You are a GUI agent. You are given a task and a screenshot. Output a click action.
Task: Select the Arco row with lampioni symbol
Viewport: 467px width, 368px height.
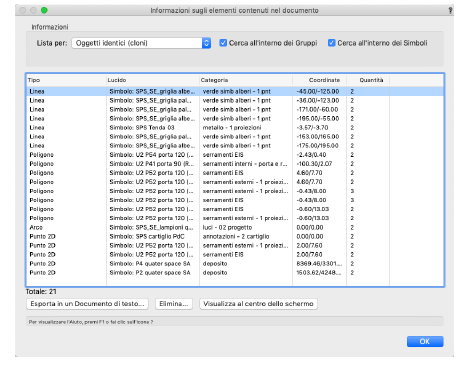click(x=235, y=227)
